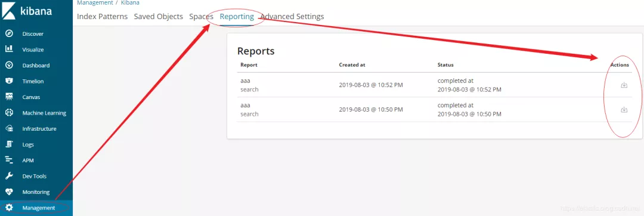Switch to the Index Patterns tab
The image size is (644, 216).
pos(103,17)
